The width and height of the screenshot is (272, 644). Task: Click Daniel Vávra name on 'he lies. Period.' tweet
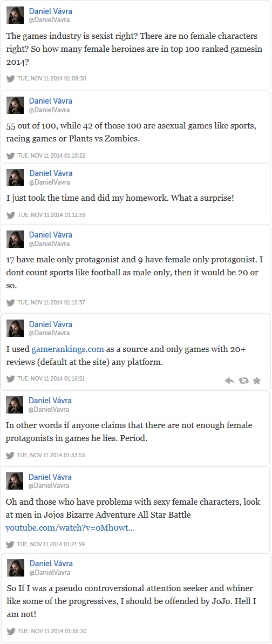pyautogui.click(x=50, y=401)
